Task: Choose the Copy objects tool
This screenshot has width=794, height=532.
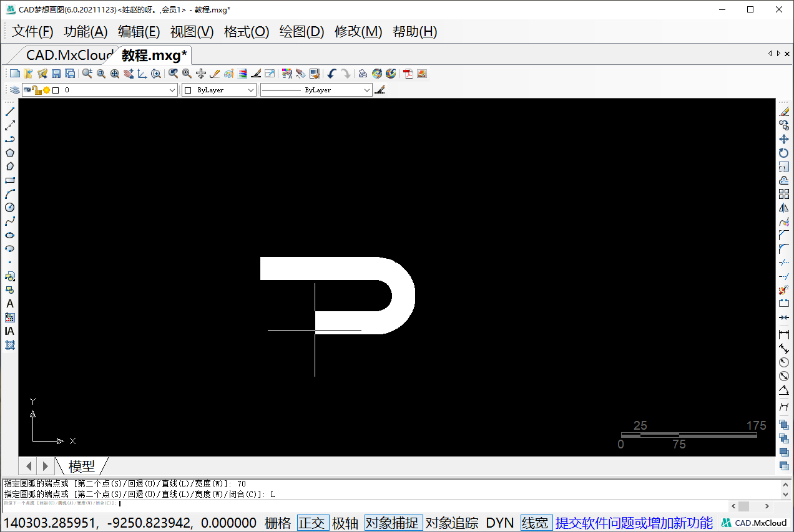Action: (784, 125)
